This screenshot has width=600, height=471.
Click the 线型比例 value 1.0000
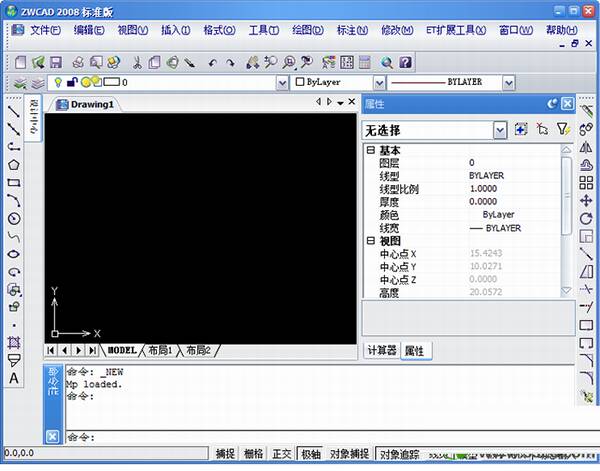coord(483,189)
